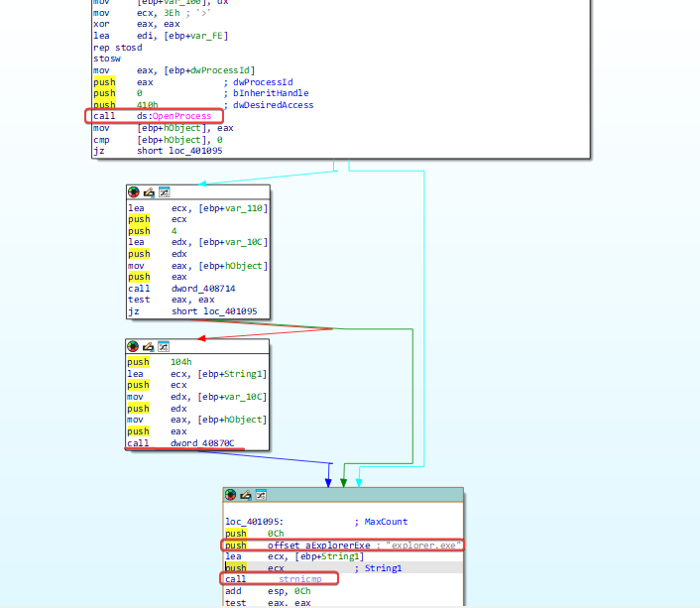Select 'offset aExplorerExe' operand

pyautogui.click(x=318, y=546)
